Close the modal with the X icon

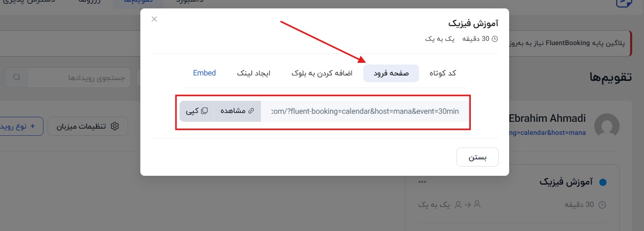[154, 19]
